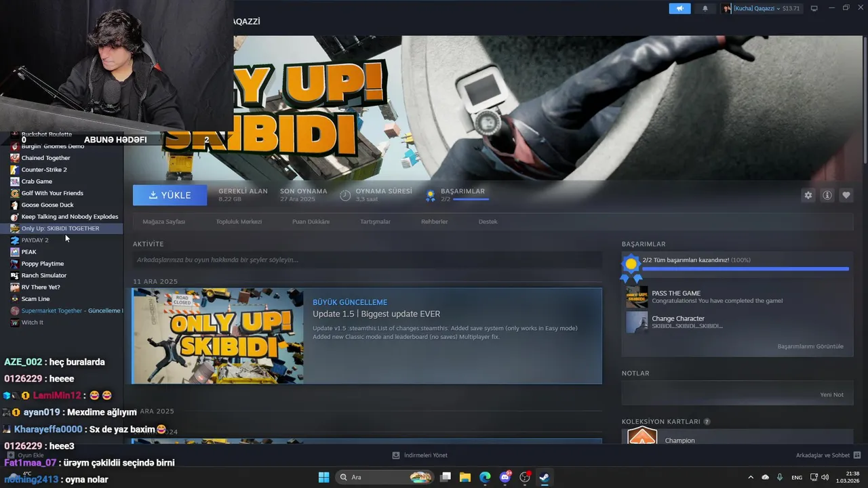Open Discord from the taskbar
The image size is (868, 488).
click(505, 477)
